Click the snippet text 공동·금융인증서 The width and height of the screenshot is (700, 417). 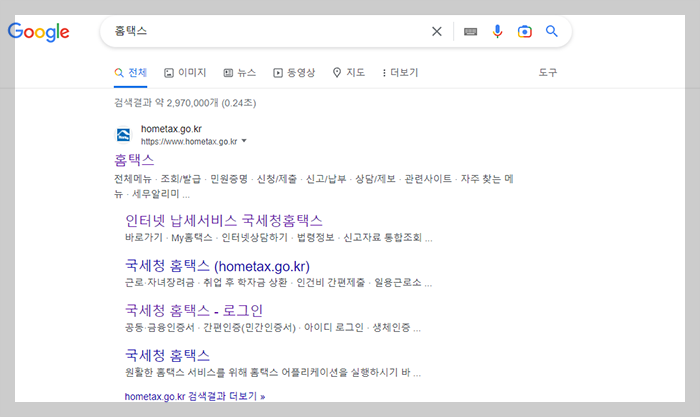click(273, 328)
